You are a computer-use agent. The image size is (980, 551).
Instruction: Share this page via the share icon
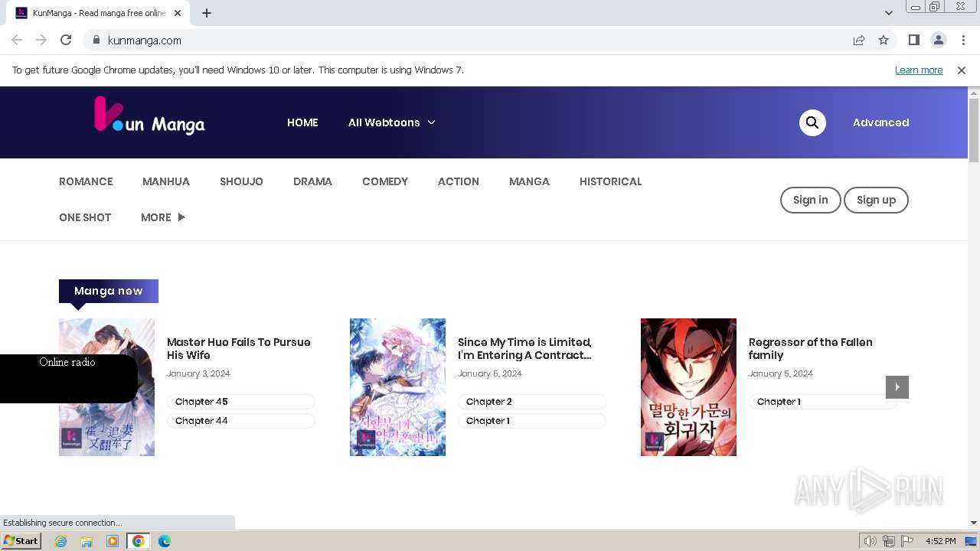coord(859,40)
